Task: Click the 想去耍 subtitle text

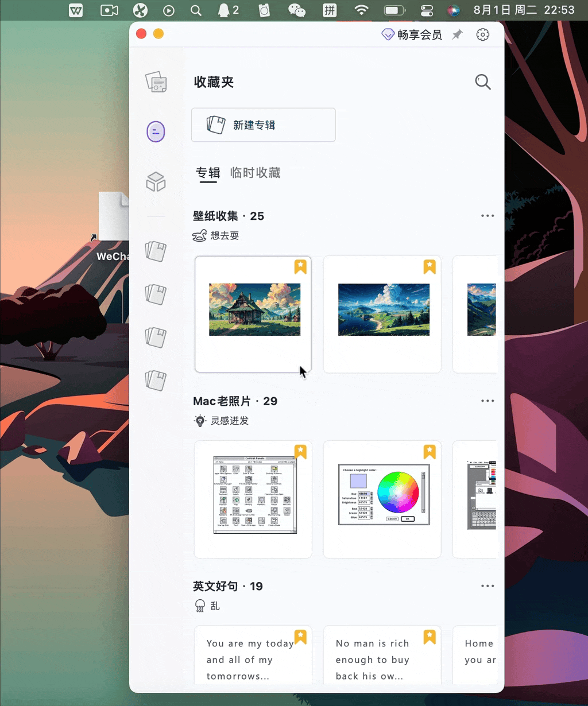Action: pyautogui.click(x=225, y=235)
